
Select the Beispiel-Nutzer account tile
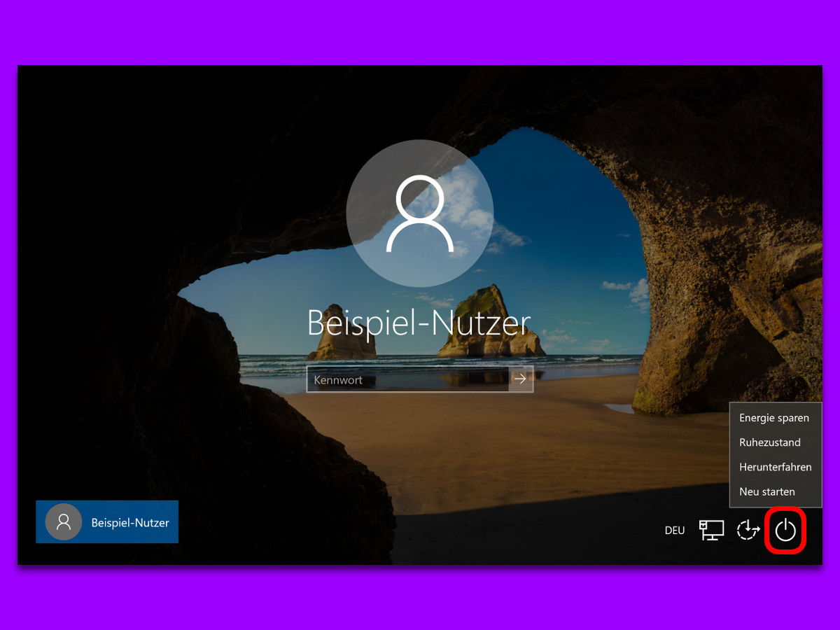[107, 521]
